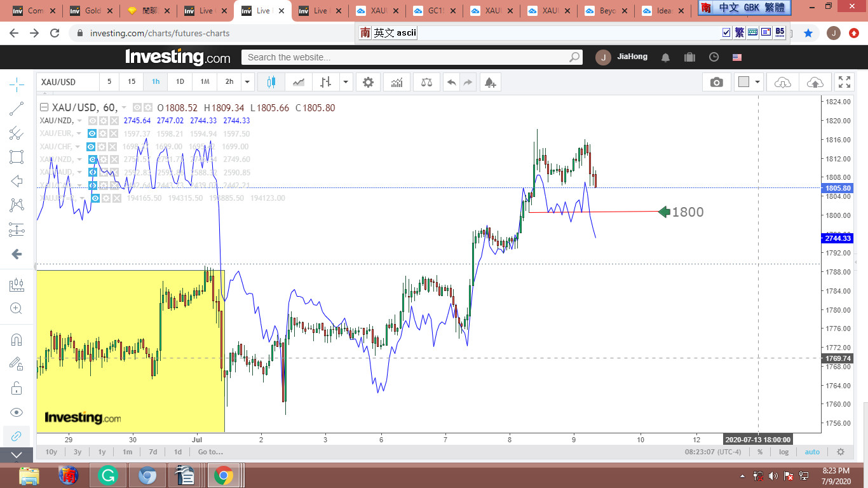868x488 pixels.
Task: Select the 1D timeframe
Action: pos(180,82)
